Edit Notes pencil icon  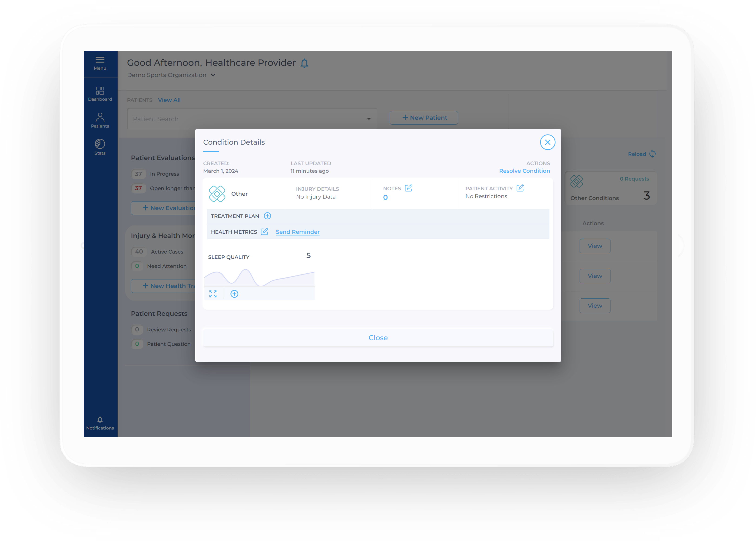408,188
